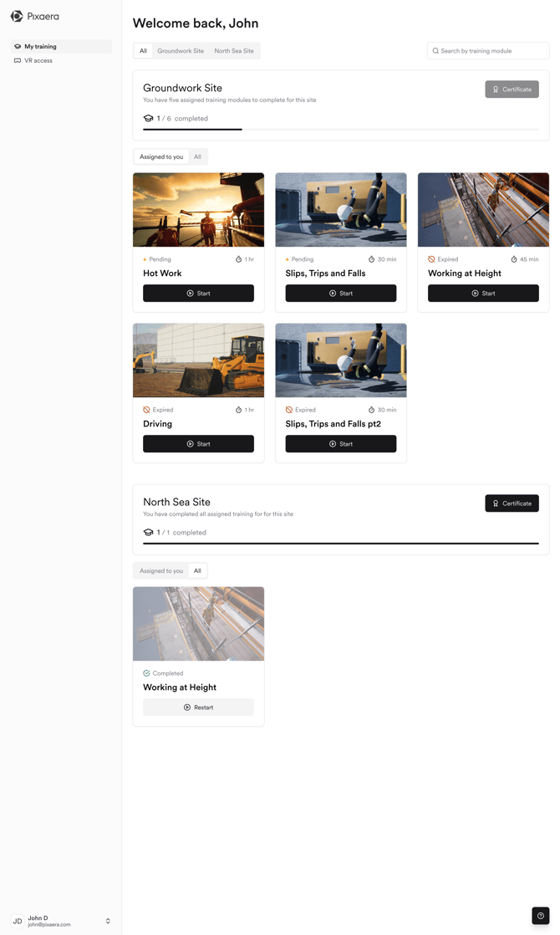This screenshot has width=560, height=935.
Task: Click the JD user avatar
Action: (18, 921)
